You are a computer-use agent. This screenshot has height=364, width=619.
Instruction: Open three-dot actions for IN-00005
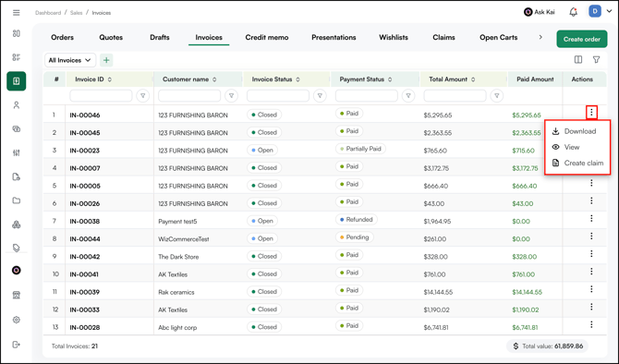[x=591, y=183]
